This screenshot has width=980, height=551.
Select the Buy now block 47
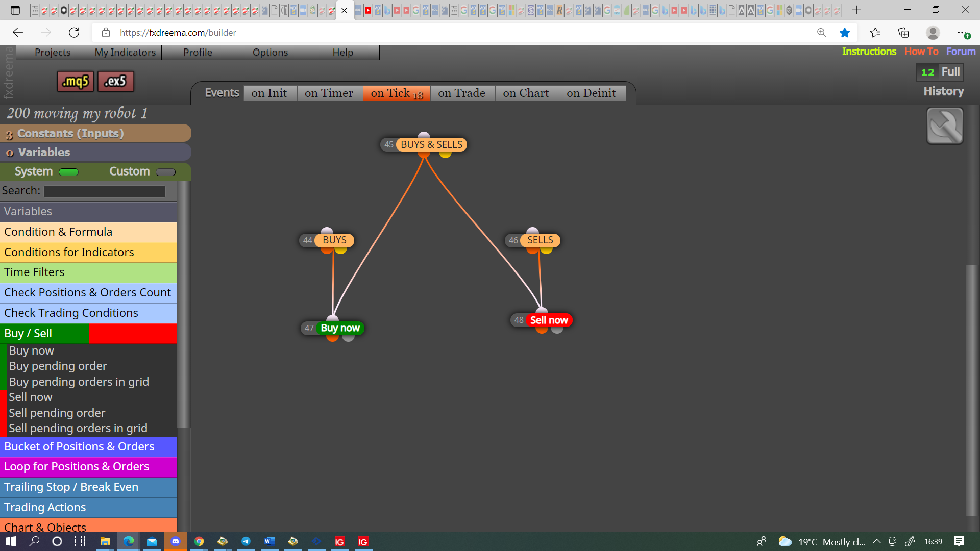pyautogui.click(x=340, y=328)
